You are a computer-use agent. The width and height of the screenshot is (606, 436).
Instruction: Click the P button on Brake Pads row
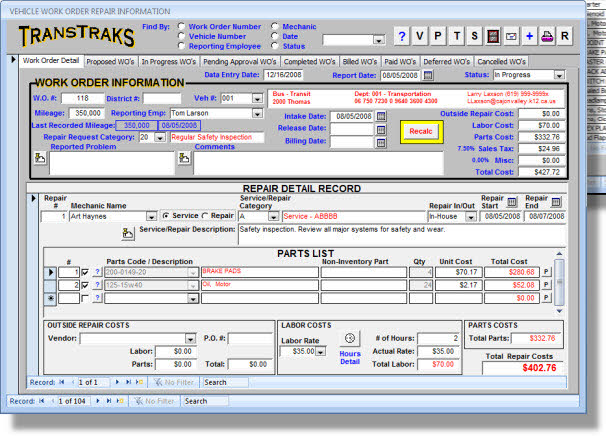tap(546, 271)
